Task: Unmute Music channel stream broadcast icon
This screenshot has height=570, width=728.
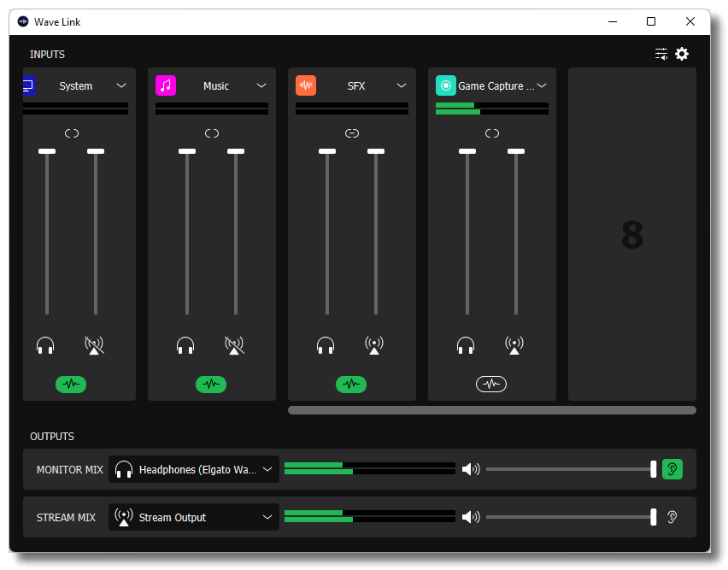Action: (234, 345)
